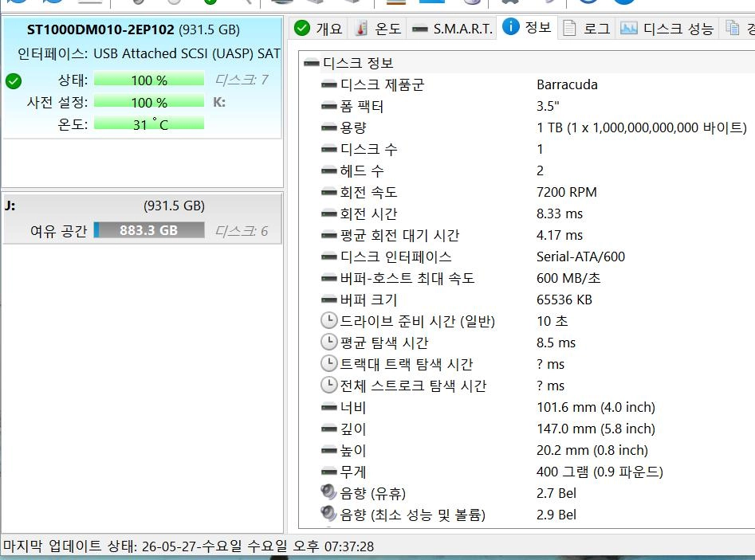
Task: Click the green check status icon beside 상태
Action: point(14,80)
